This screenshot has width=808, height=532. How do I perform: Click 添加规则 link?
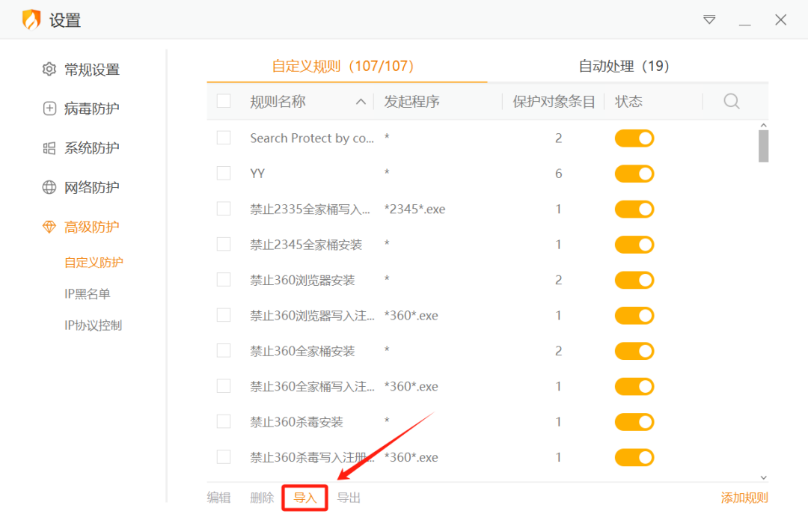tap(744, 498)
